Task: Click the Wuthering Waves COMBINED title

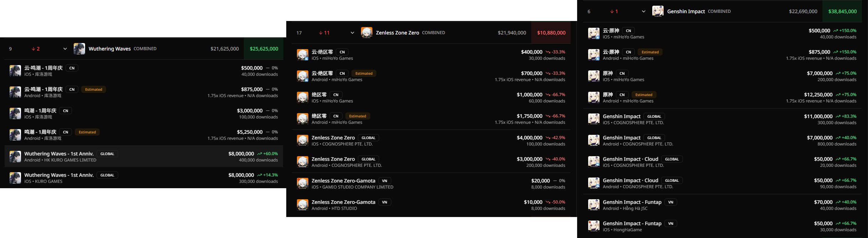Action: pos(110,49)
